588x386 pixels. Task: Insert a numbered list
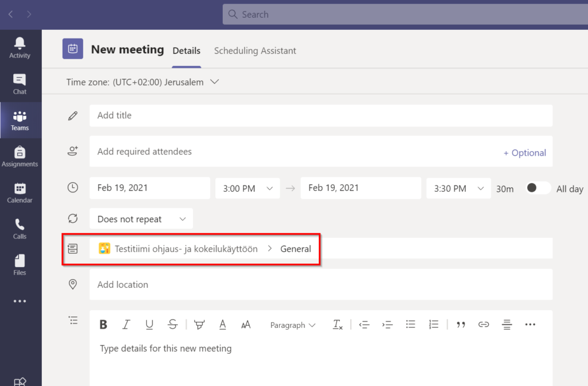pyautogui.click(x=434, y=325)
